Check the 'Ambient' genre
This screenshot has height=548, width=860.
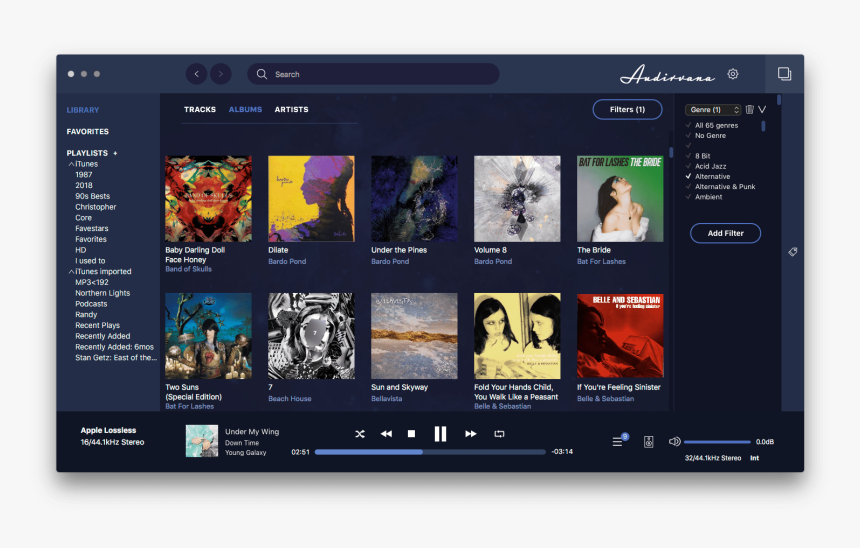click(x=688, y=197)
